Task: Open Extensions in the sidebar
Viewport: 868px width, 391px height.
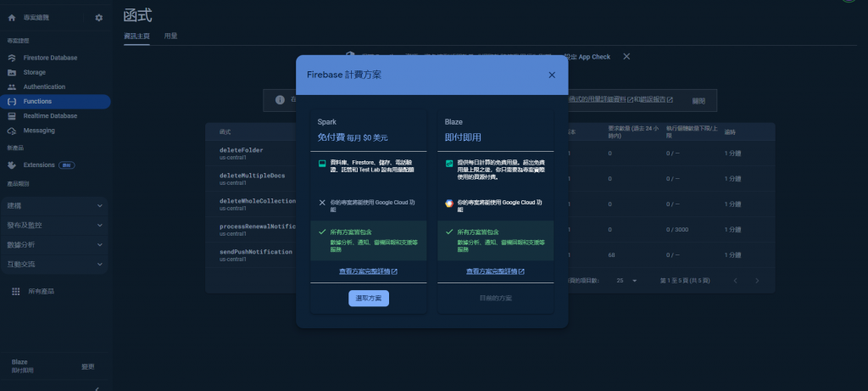Action: coord(55,165)
